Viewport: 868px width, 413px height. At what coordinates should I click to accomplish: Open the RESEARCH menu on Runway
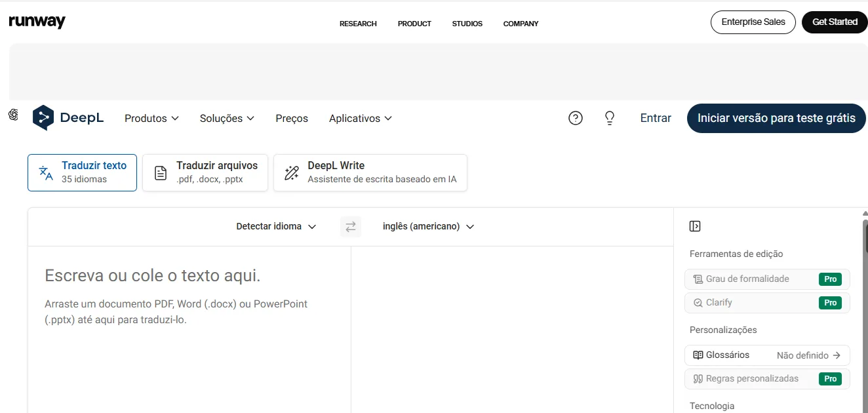tap(358, 24)
